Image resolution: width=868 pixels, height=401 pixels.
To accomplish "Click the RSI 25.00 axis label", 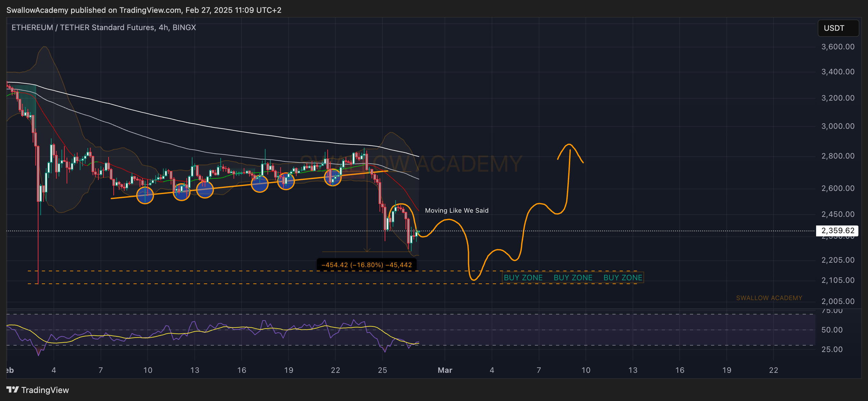I will click(x=831, y=349).
